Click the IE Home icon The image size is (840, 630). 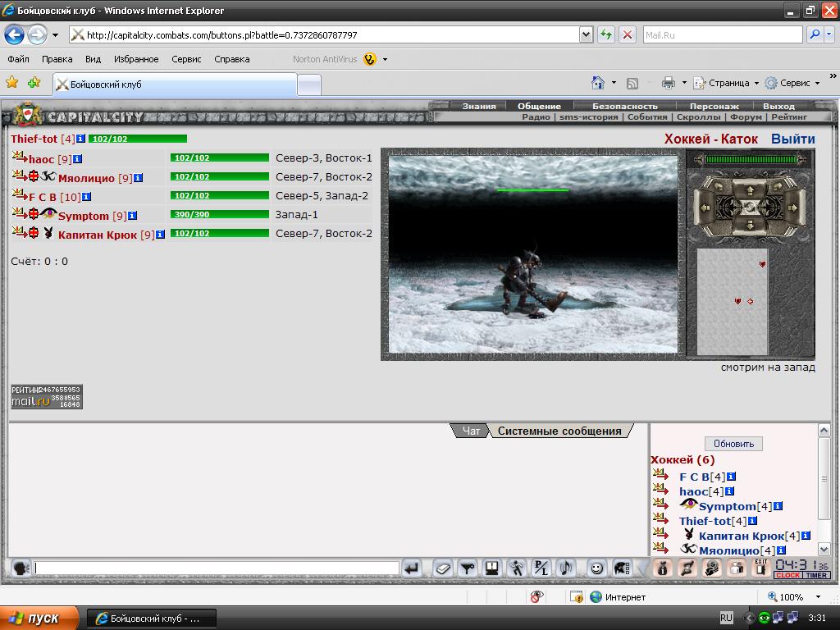pyautogui.click(x=598, y=83)
